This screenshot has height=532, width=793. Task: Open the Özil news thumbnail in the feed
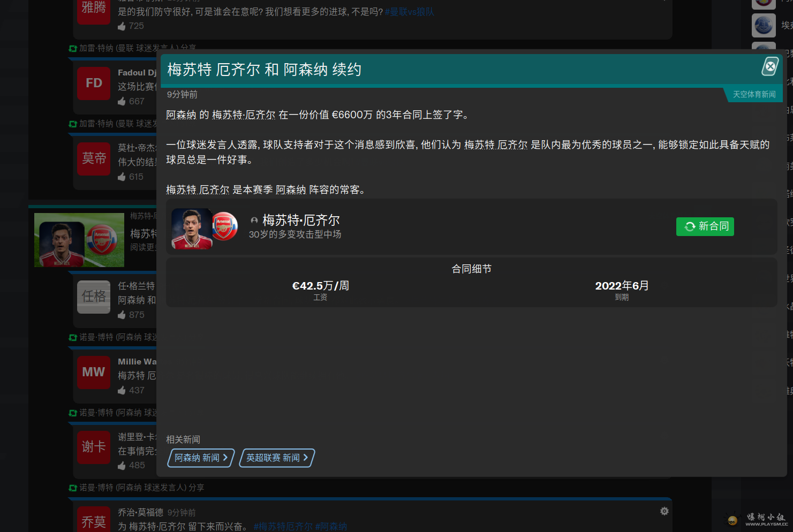pyautogui.click(x=79, y=240)
